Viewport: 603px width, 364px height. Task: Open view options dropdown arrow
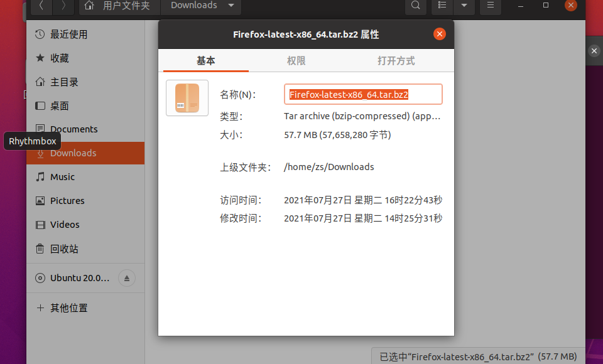(x=464, y=6)
